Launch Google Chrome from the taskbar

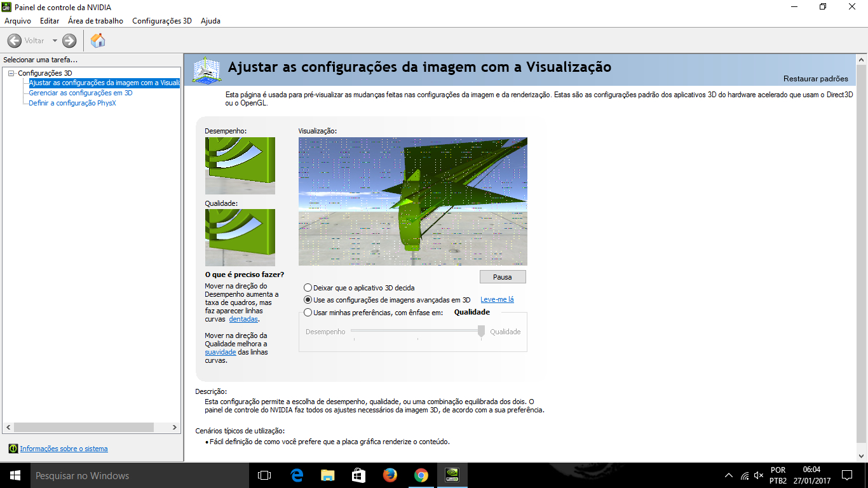pyautogui.click(x=421, y=475)
